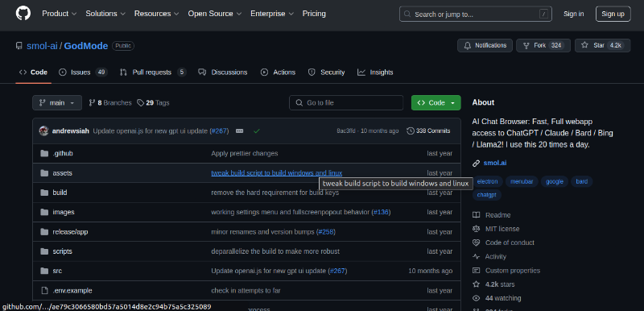Open pull request #258 link
The width and height of the screenshot is (644, 311).
point(326,232)
